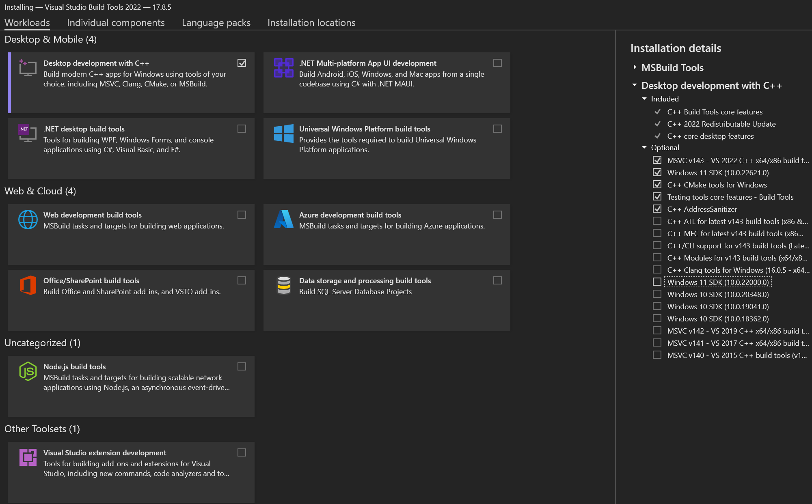
Task: Click the Node.js build tools icon
Action: 28,371
